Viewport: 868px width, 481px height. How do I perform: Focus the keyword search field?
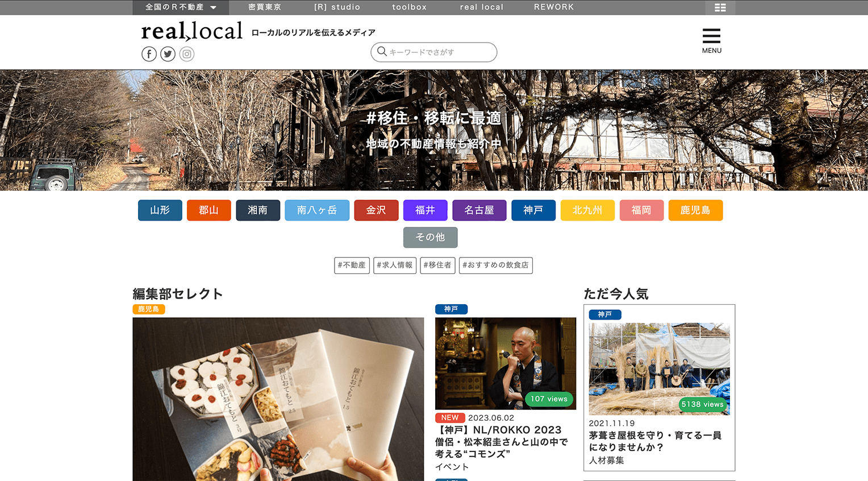tap(434, 52)
